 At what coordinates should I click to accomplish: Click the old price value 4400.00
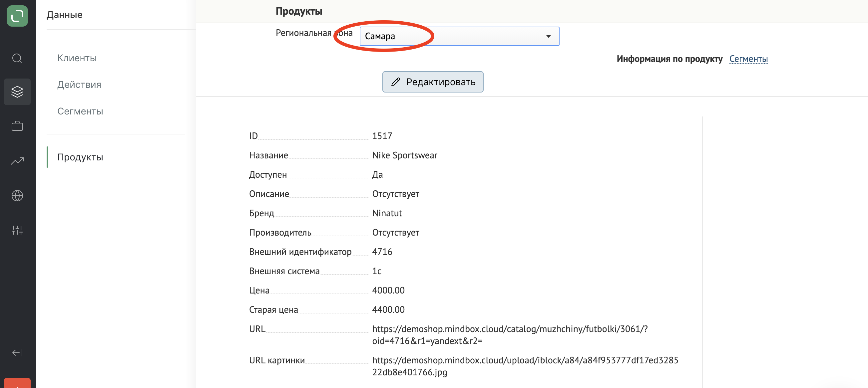click(388, 309)
